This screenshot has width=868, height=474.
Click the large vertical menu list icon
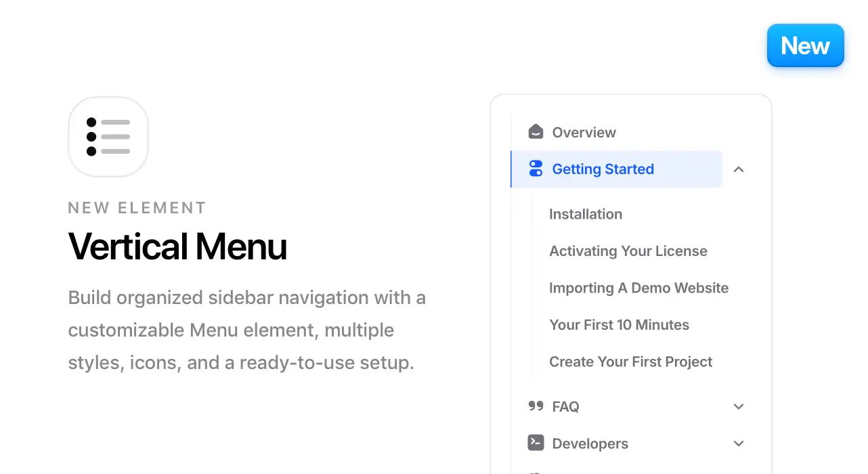(108, 137)
